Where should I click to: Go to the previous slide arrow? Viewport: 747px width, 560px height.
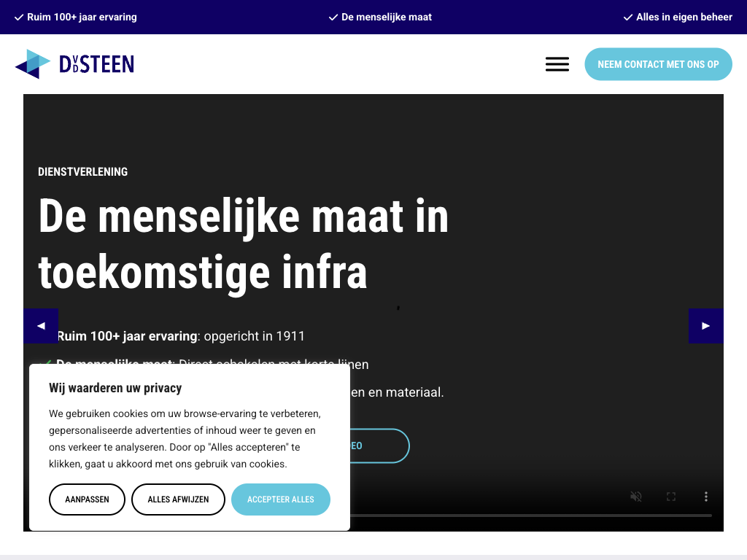(x=41, y=326)
